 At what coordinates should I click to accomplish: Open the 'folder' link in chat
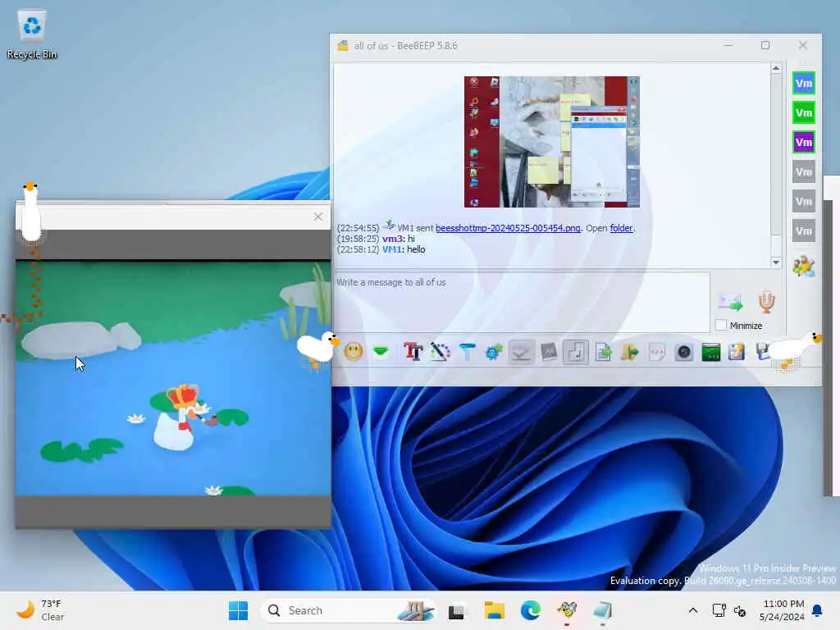pos(622,228)
